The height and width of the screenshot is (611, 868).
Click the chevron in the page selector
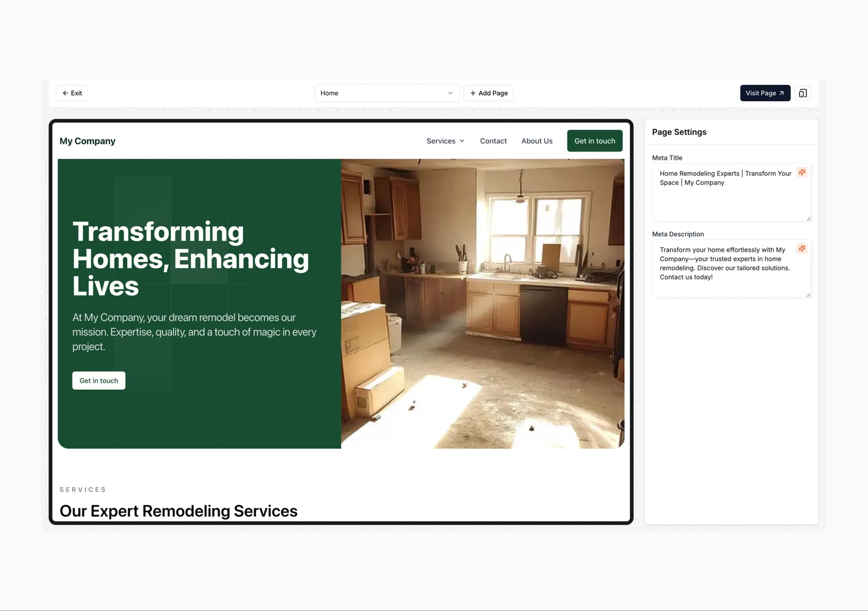450,93
